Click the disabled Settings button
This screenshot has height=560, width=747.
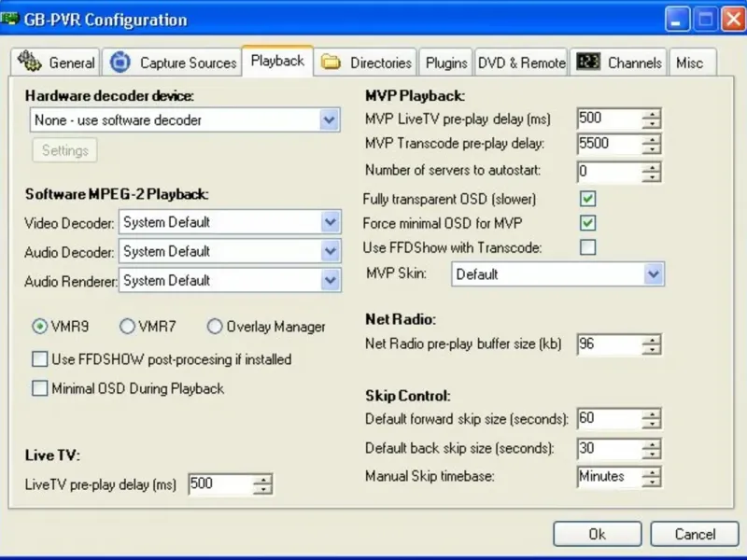click(x=64, y=150)
